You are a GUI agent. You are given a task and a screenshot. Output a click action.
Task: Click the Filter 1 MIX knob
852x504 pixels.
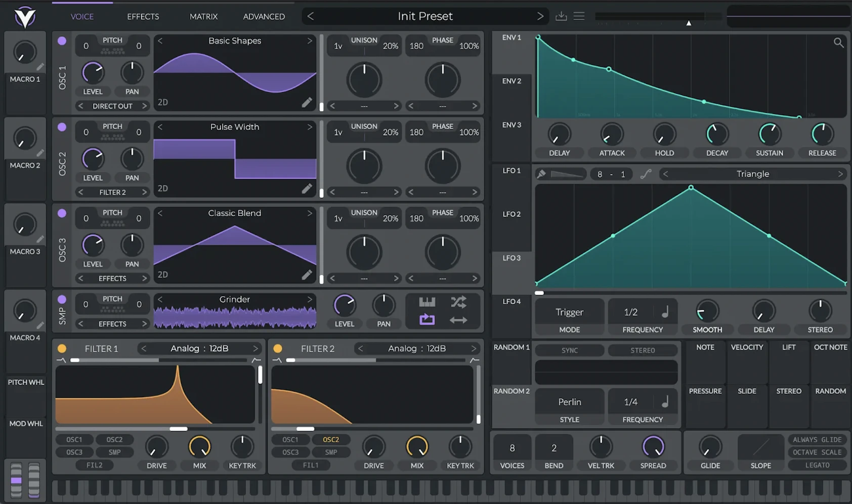click(199, 447)
